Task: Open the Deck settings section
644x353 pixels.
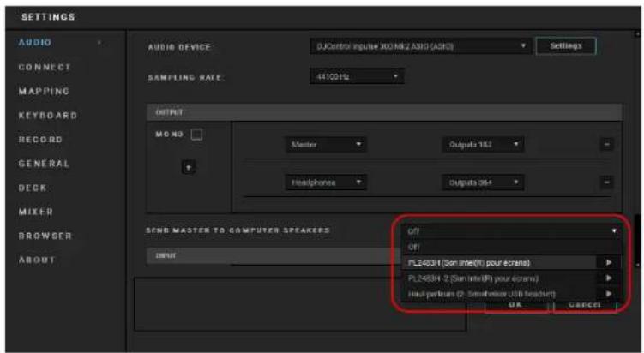Action: coord(33,188)
